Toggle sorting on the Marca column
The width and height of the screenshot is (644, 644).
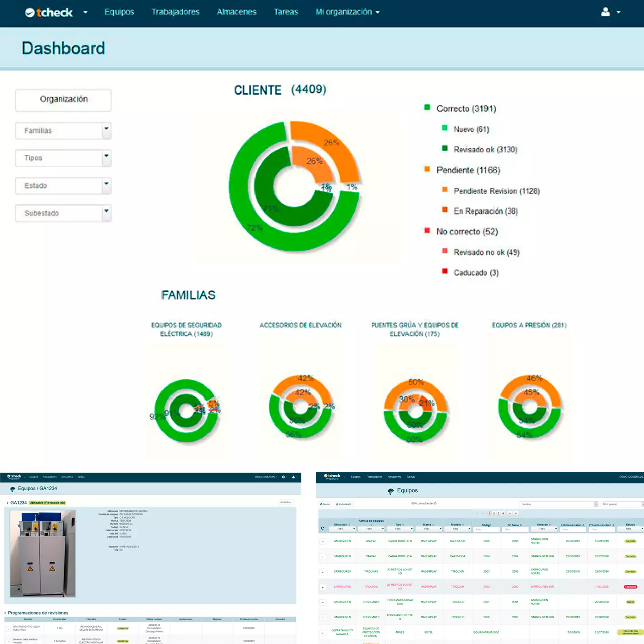(x=433, y=525)
